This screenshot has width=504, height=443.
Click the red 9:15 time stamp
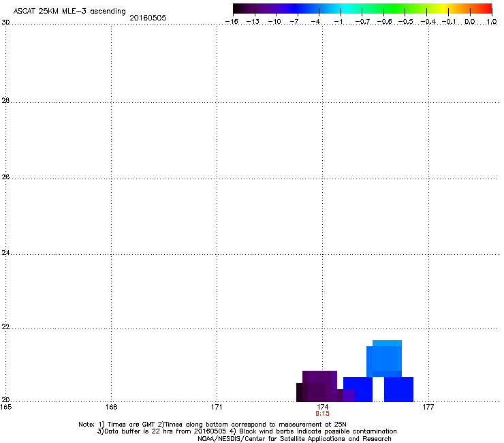point(322,414)
